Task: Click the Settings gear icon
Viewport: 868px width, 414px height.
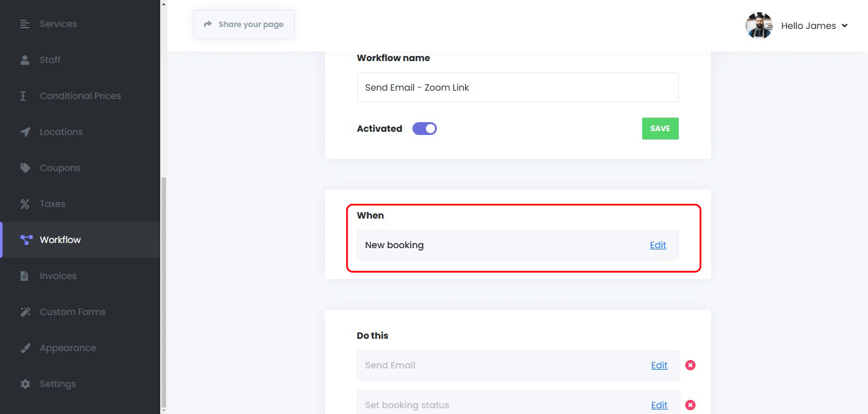Action: pos(25,384)
